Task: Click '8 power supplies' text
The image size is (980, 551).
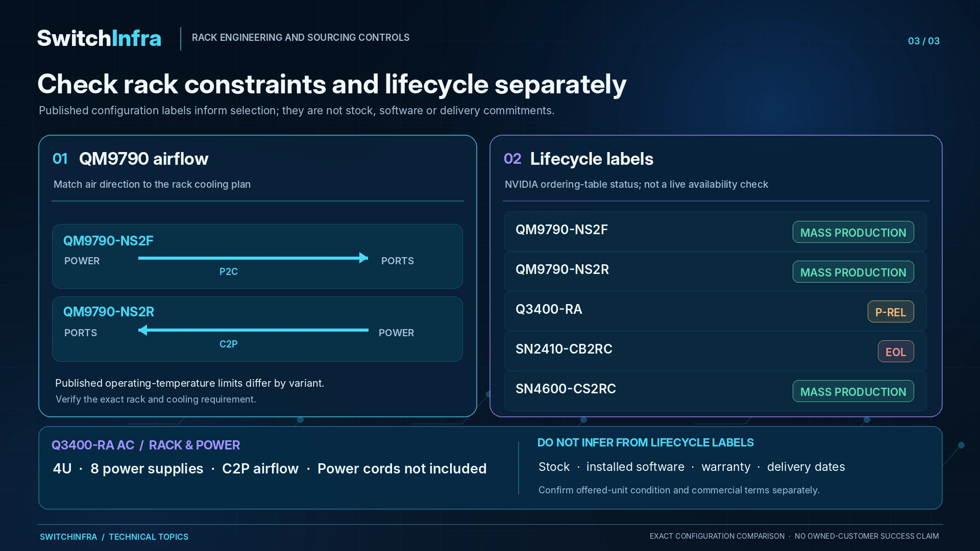Action: click(x=146, y=468)
